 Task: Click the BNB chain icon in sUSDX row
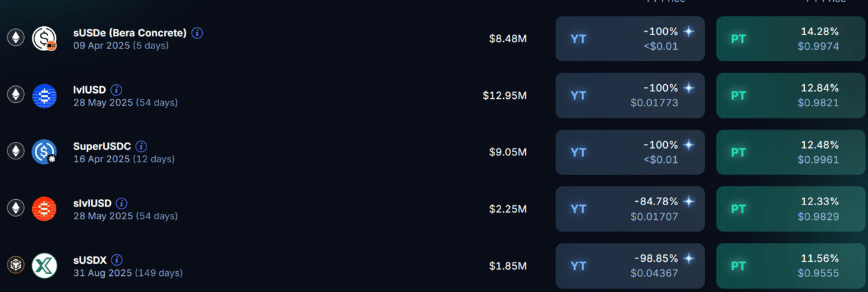pos(15,265)
